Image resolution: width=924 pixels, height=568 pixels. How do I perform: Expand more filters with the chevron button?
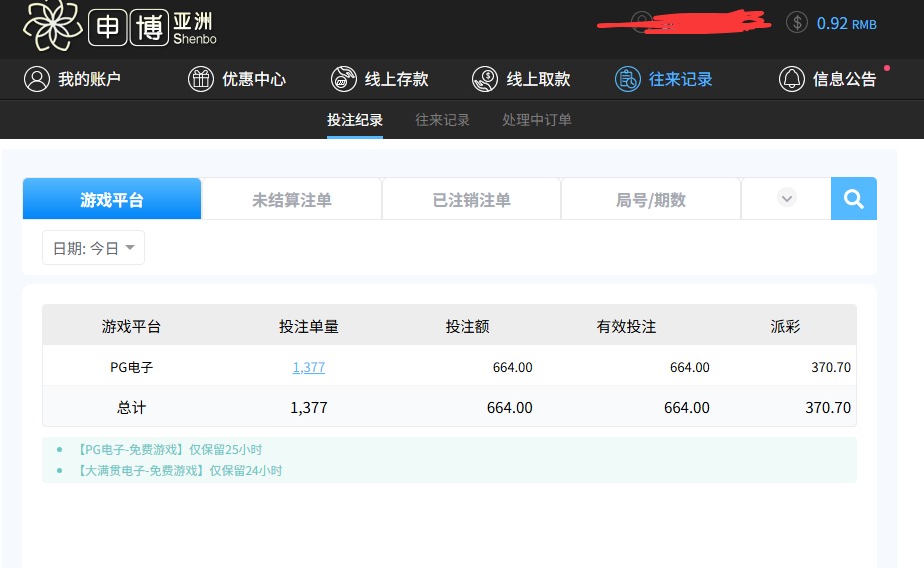[x=786, y=199]
